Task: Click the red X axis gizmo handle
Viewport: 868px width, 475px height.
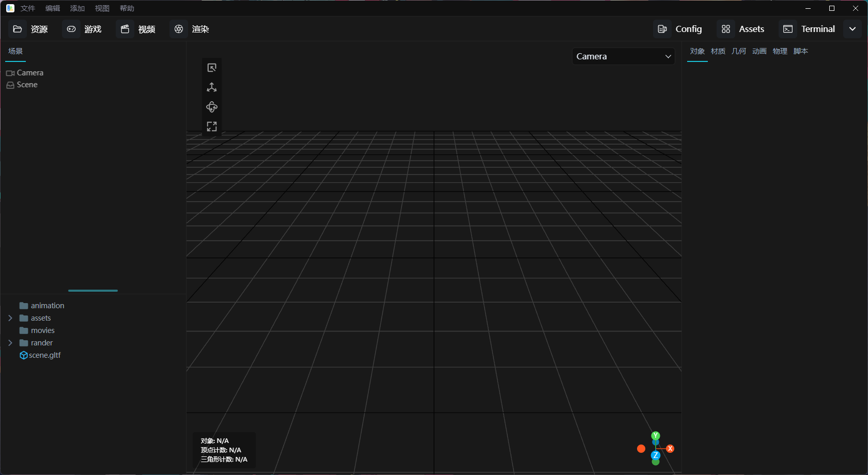Action: pyautogui.click(x=670, y=449)
